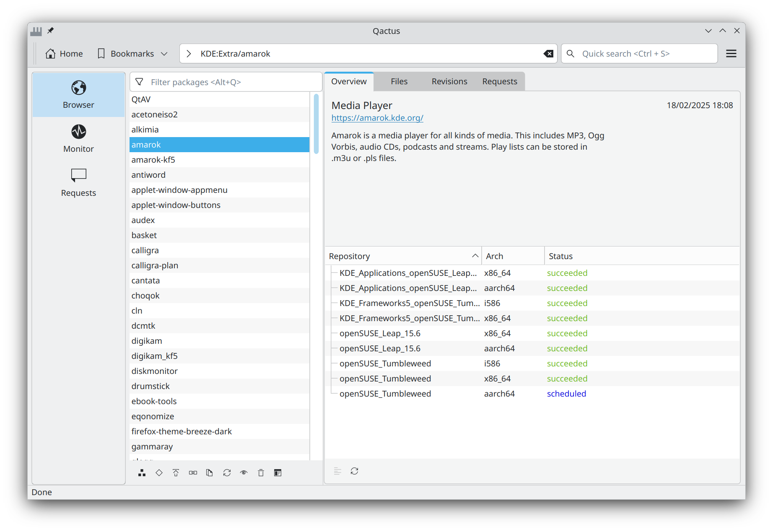Refresh build results with reload icon
Screen dimensions: 773x532
coord(354,471)
